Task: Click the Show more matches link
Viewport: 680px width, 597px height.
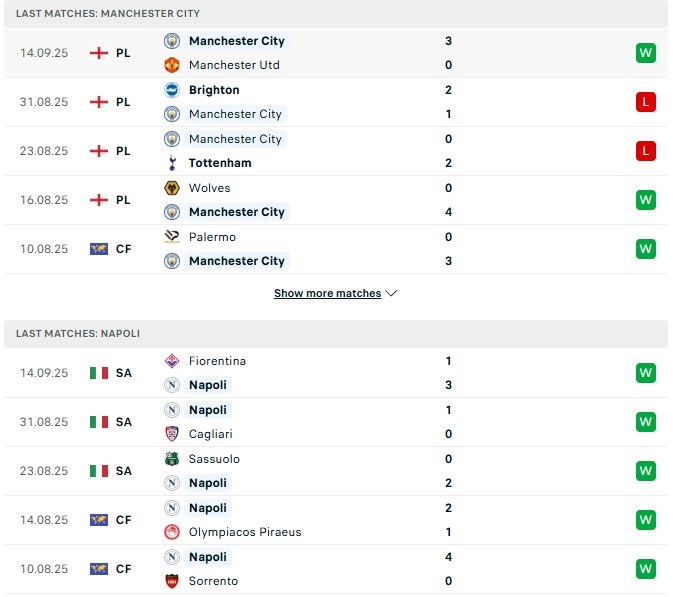Action: point(327,294)
